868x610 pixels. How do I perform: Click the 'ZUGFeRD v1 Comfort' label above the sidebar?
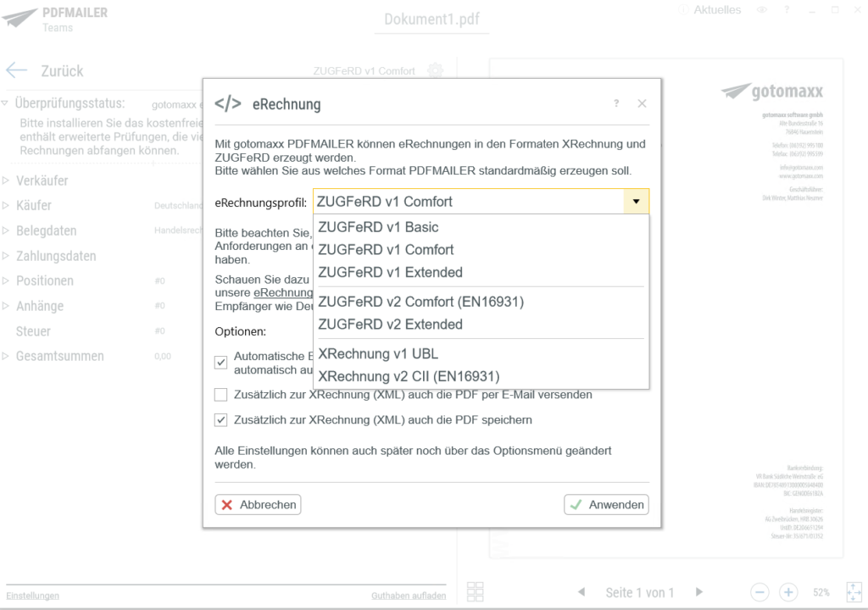[364, 71]
